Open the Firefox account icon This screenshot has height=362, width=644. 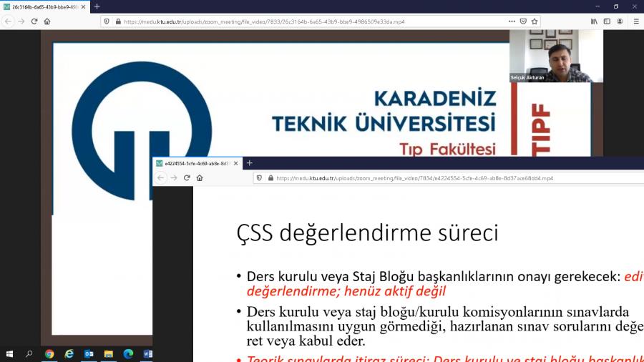pos(620,21)
